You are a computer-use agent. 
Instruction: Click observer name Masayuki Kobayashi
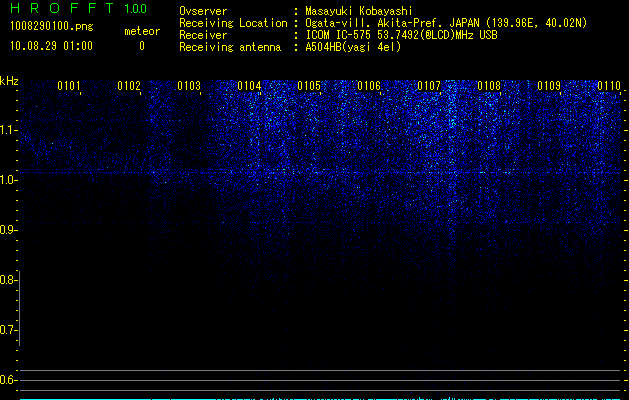click(x=359, y=11)
